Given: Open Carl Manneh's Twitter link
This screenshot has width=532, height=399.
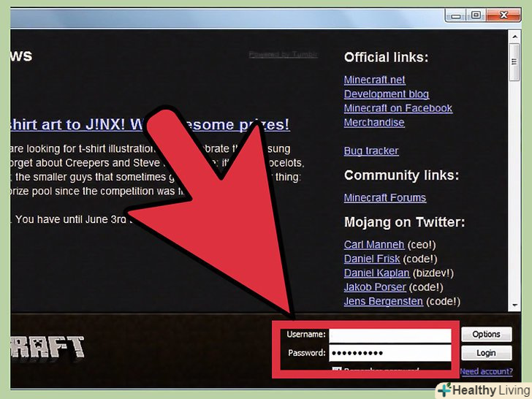Looking at the screenshot, I should (x=374, y=244).
